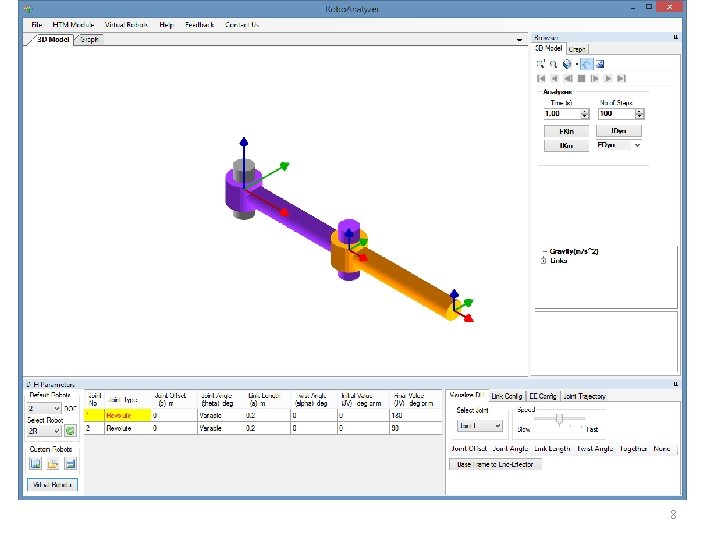The width and height of the screenshot is (720, 540).
Task: Toggle the highlighted trace path icon
Action: point(586,64)
